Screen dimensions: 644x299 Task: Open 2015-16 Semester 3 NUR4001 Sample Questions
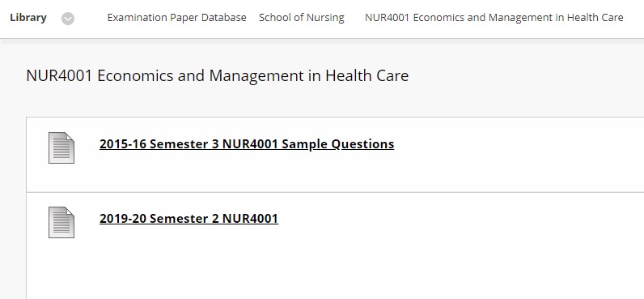tap(247, 144)
